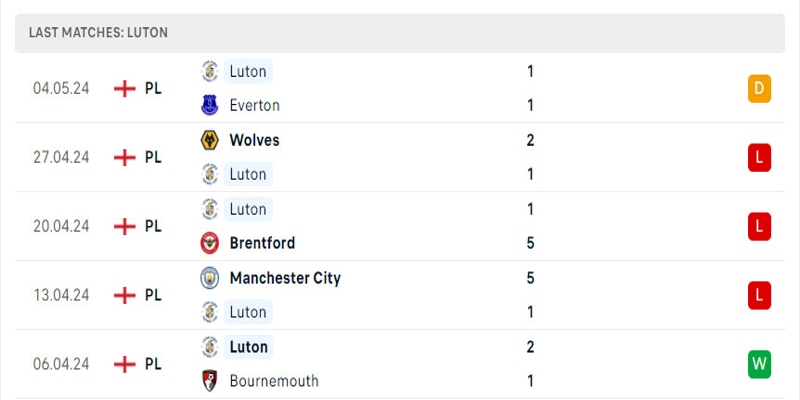This screenshot has width=800, height=400.
Task: Select the Everton team name
Action: (254, 105)
